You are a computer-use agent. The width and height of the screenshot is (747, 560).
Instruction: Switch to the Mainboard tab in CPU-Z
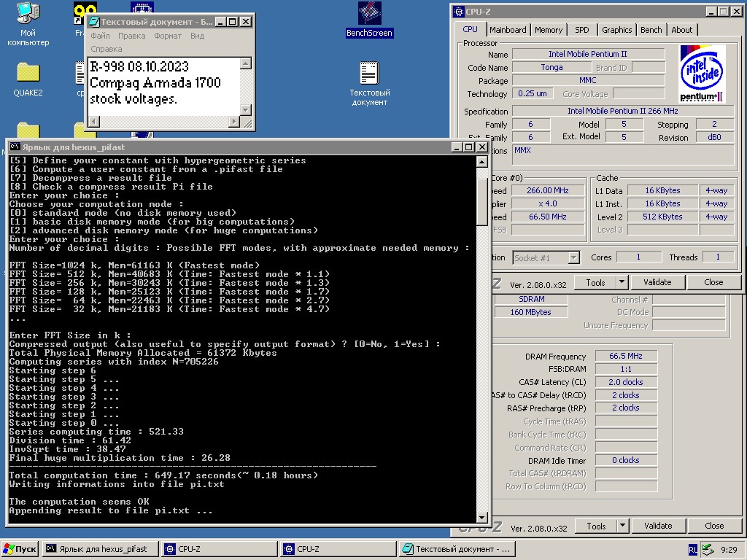508,30
